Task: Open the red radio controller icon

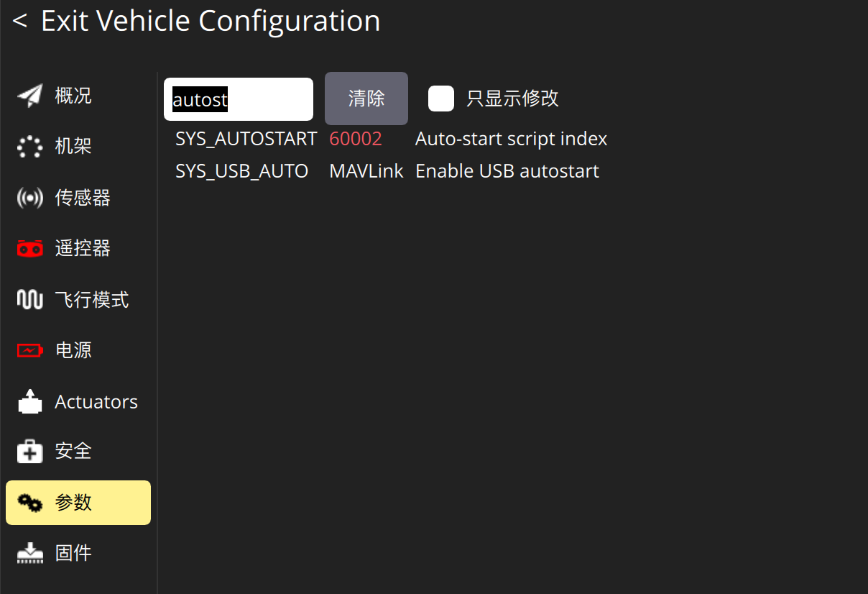Action: tap(30, 249)
